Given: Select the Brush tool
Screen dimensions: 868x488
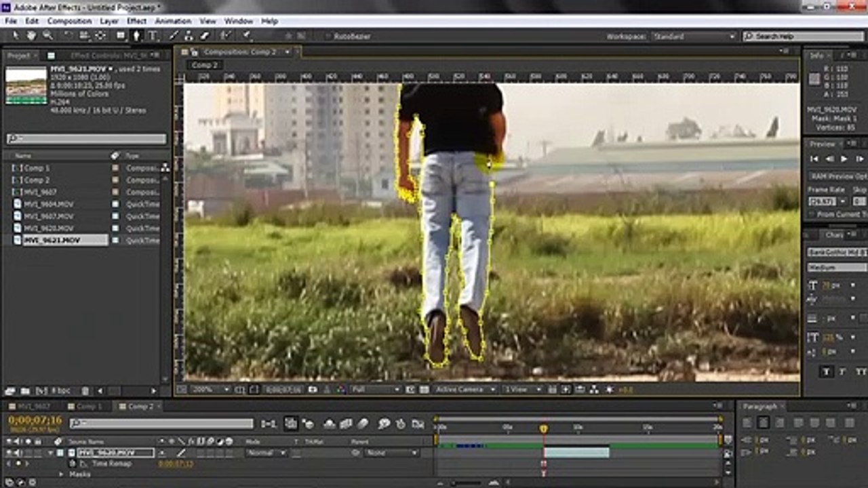Looking at the screenshot, I should (x=173, y=35).
